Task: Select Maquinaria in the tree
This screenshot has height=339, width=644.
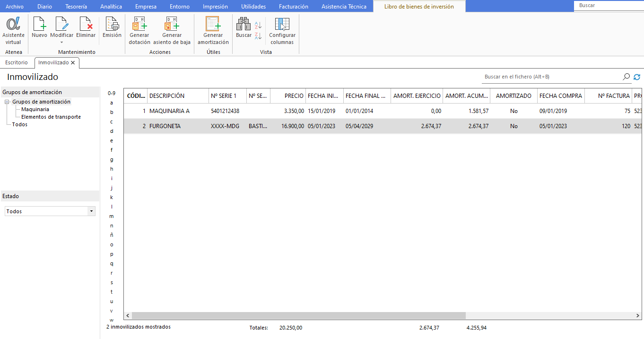Action: point(35,109)
